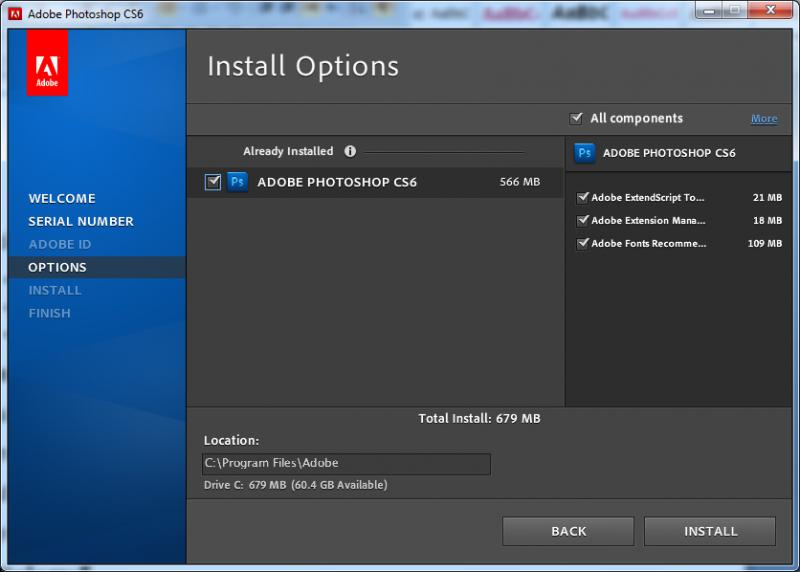800x572 pixels.
Task: Go to the WELCOME step
Action: [x=62, y=198]
